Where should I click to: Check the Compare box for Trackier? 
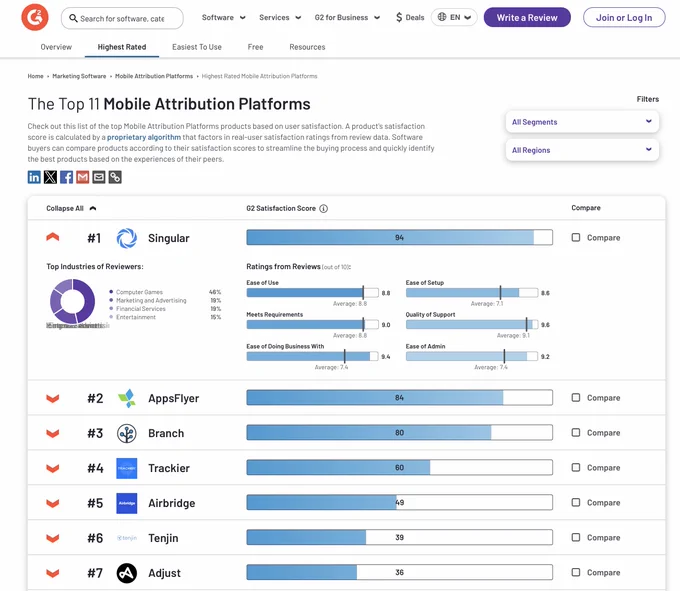coord(575,467)
